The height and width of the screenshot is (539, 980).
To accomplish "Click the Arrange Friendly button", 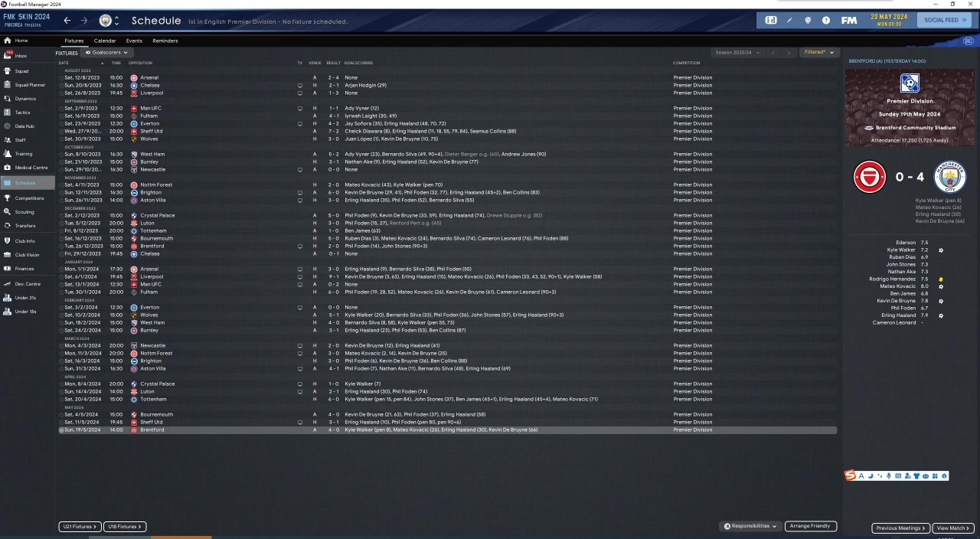I will tap(811, 527).
